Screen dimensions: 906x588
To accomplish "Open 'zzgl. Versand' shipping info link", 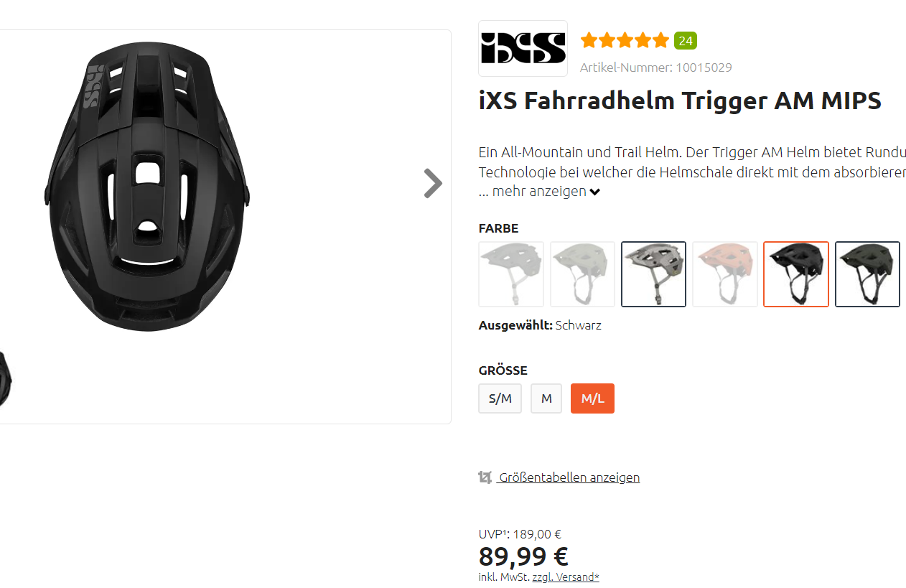I will (566, 577).
